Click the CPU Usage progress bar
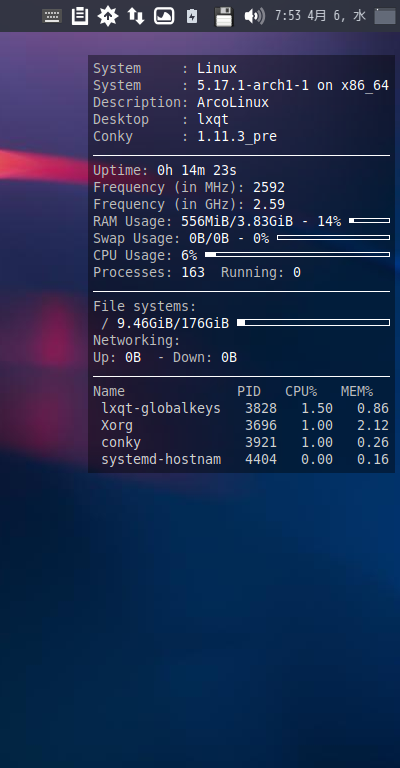Screen dimensions: 400x768 tap(297, 255)
